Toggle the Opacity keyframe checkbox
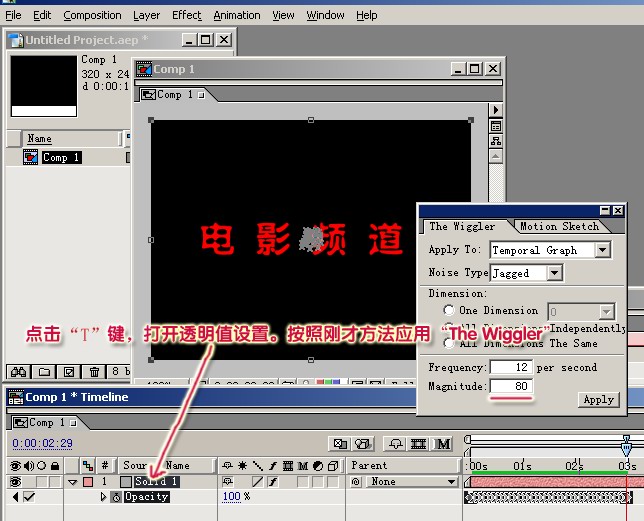The height and width of the screenshot is (521, 644). [29, 497]
